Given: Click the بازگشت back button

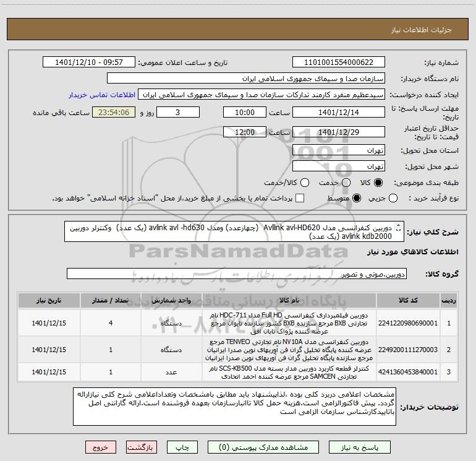Looking at the screenshot, I should pyautogui.click(x=141, y=447).
